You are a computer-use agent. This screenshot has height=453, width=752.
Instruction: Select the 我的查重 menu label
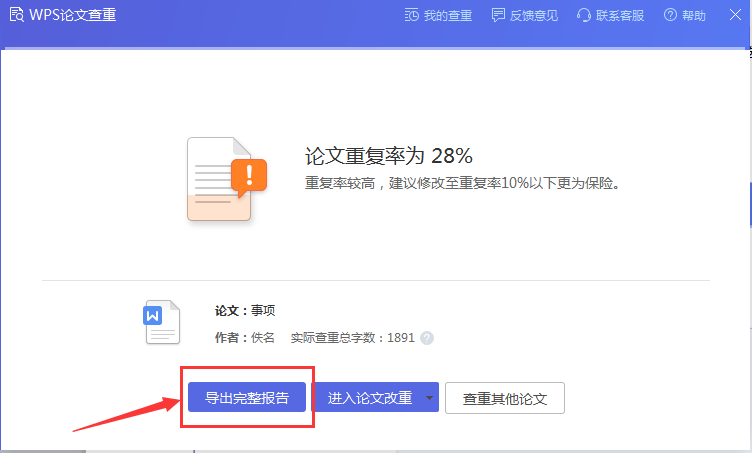[x=447, y=15]
